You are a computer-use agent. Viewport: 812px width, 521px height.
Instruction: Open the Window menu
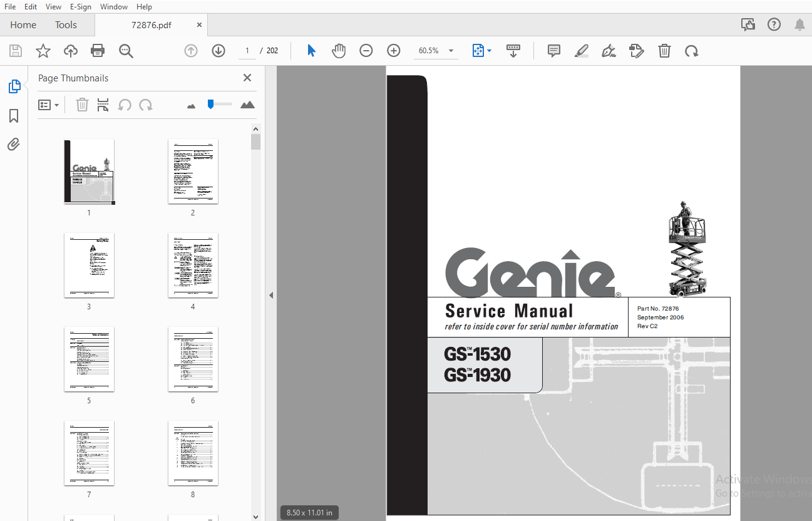[114, 6]
